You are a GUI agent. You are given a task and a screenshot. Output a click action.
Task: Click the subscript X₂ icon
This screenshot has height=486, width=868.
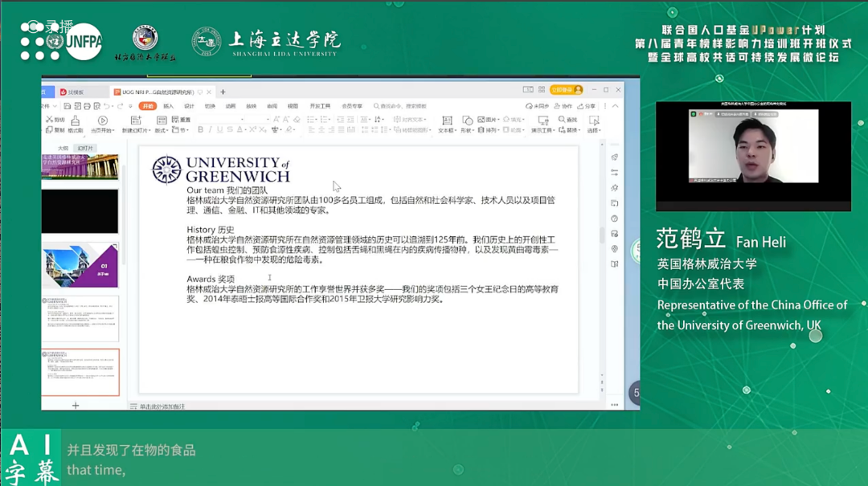262,130
